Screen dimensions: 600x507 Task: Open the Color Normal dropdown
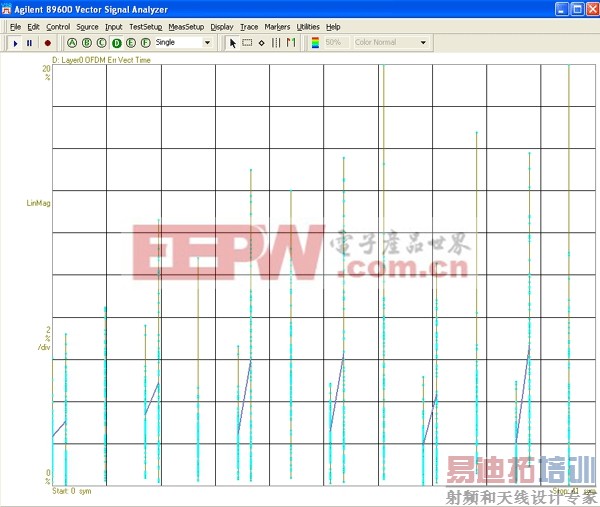pos(423,42)
